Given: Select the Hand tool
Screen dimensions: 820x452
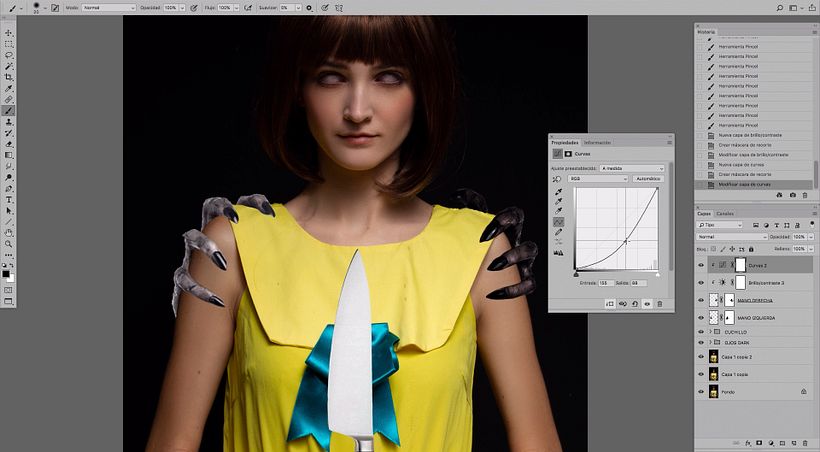Looking at the screenshot, I should pyautogui.click(x=8, y=233).
